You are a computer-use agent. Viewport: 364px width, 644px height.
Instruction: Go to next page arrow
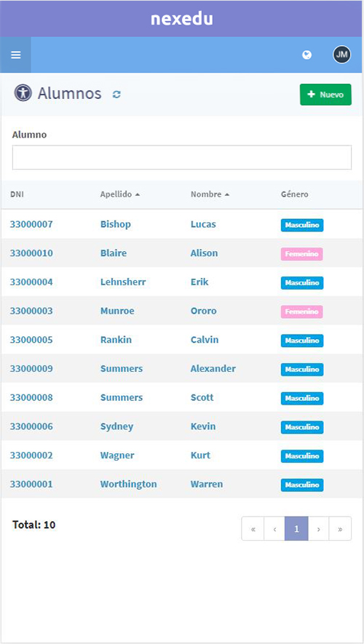318,528
